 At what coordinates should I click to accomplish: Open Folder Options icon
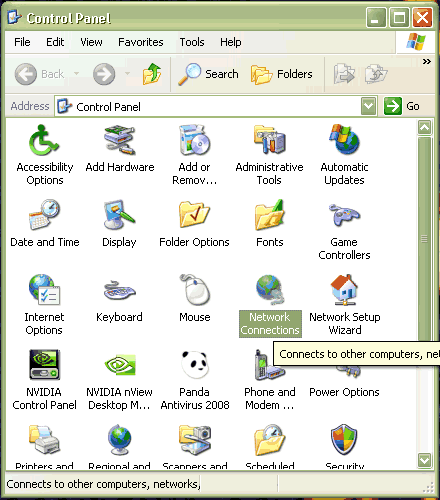194,215
